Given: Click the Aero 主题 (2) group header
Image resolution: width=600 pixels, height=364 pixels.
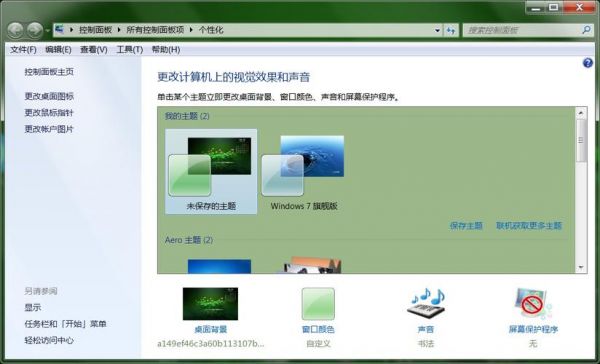Looking at the screenshot, I should 189,240.
